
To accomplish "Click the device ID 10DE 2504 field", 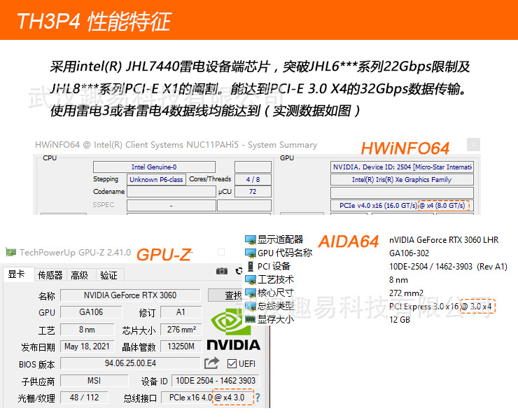I will click(x=216, y=381).
